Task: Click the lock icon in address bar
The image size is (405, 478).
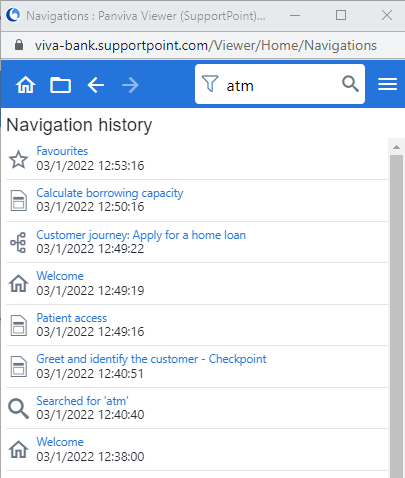Action: (x=19, y=45)
